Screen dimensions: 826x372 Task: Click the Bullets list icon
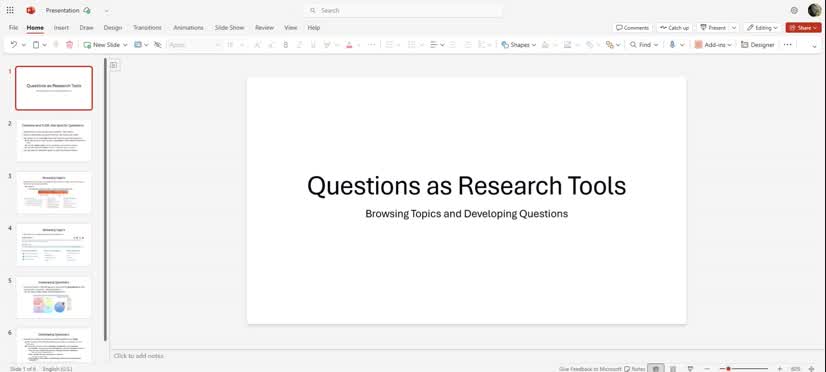[389, 45]
